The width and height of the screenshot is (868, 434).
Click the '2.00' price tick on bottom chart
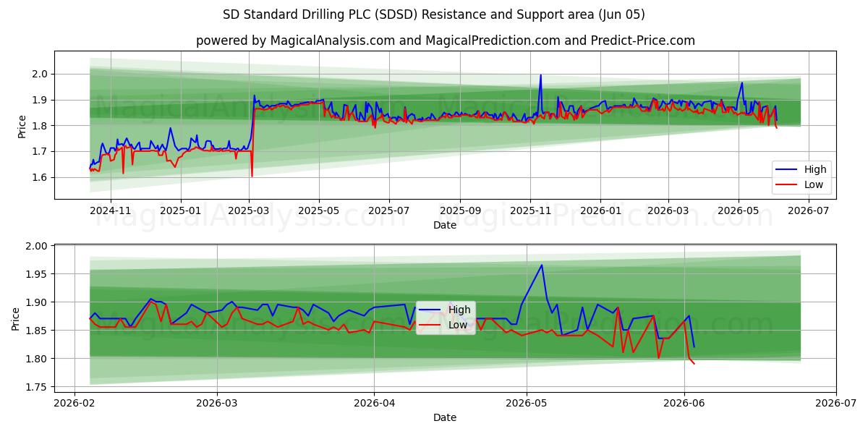coord(38,246)
